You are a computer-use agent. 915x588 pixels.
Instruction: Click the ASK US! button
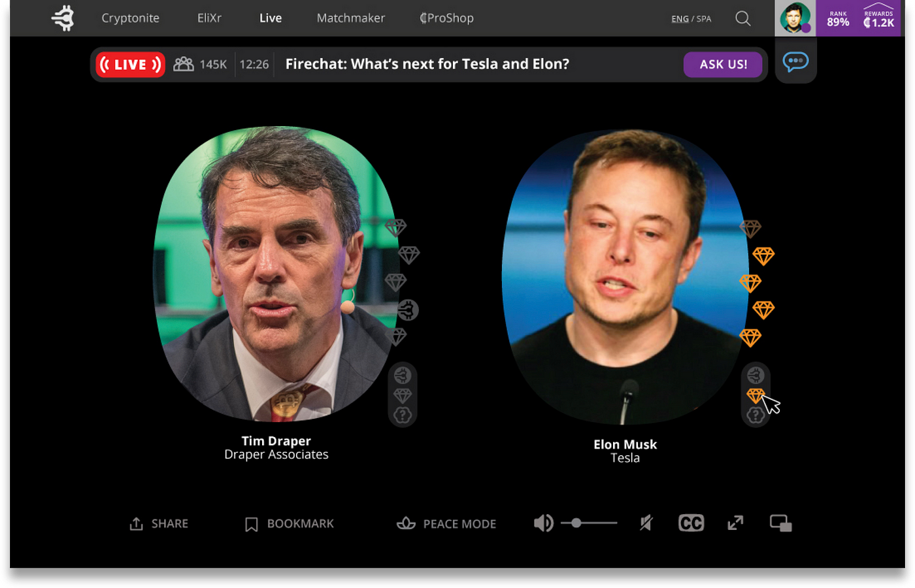coord(723,65)
